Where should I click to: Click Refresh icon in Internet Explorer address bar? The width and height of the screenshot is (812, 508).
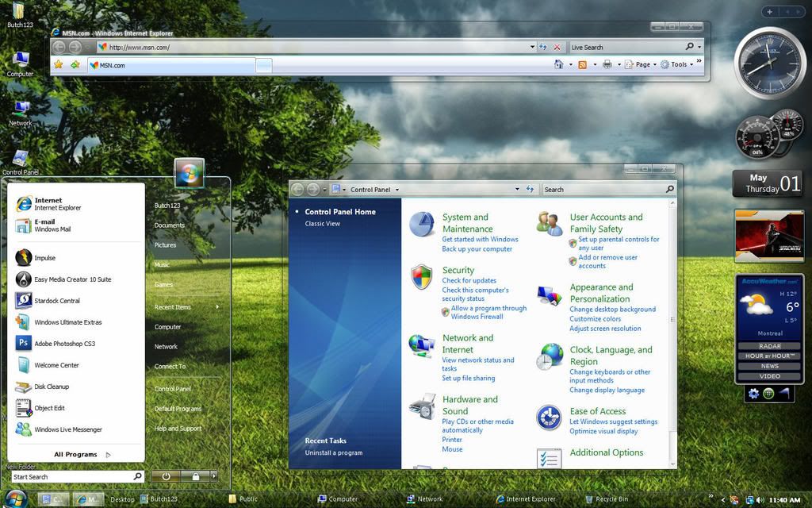pyautogui.click(x=542, y=47)
